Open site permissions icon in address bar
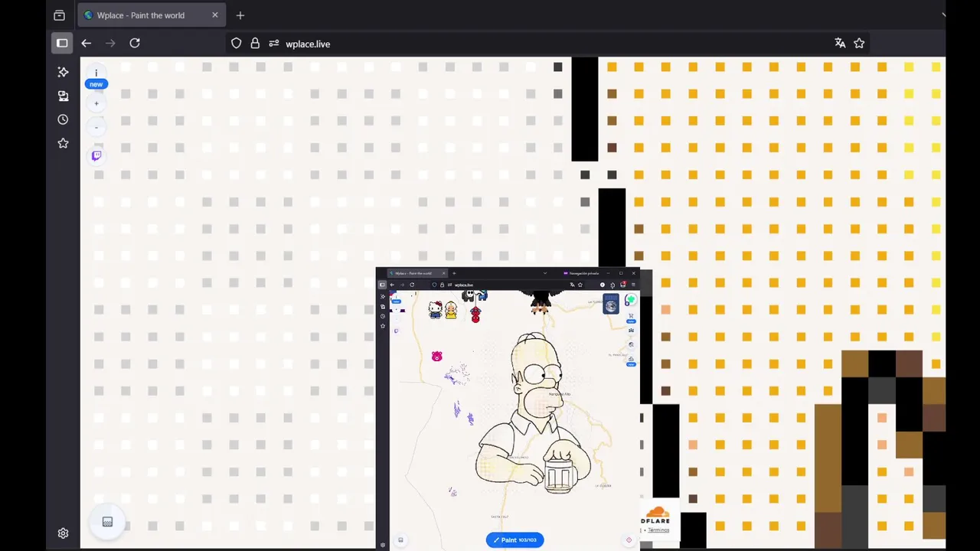This screenshot has width=980, height=551. click(x=274, y=44)
